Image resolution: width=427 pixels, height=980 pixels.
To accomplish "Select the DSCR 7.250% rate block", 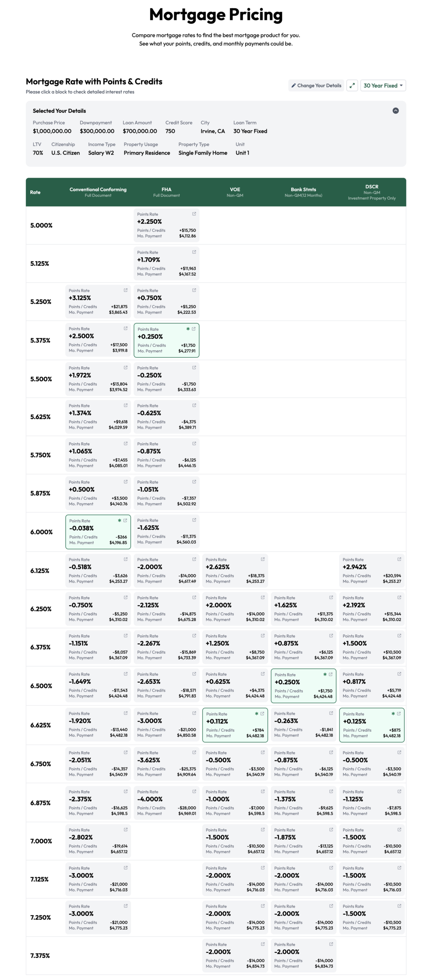I will [372, 917].
